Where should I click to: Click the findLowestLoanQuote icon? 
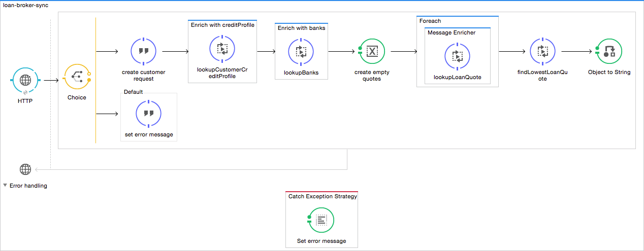(542, 51)
